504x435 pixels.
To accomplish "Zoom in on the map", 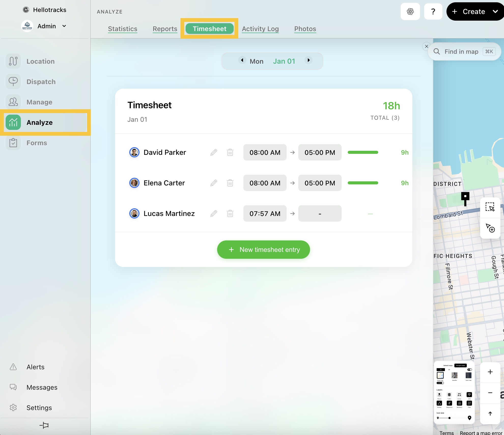I will click(490, 372).
